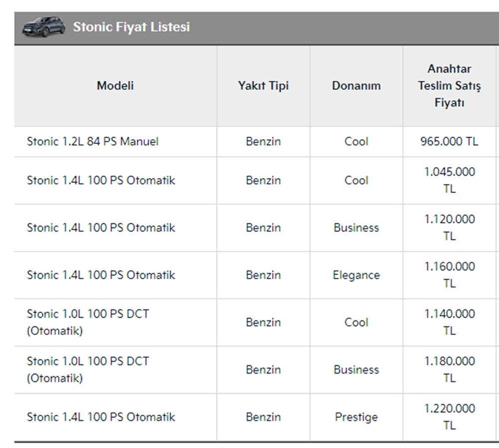Click the 1.180.000 TL price cell
Image resolution: width=499 pixels, height=448 pixels.
pos(449,370)
